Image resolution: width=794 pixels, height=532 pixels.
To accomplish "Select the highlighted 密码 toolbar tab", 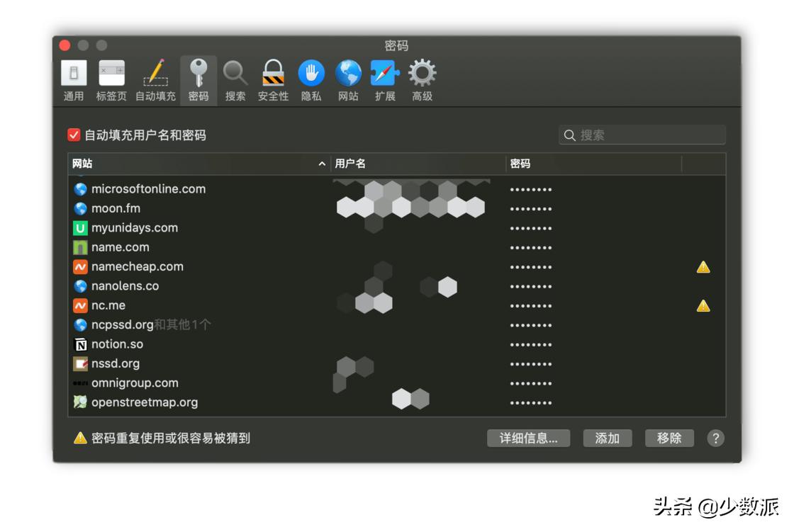I will click(x=198, y=78).
